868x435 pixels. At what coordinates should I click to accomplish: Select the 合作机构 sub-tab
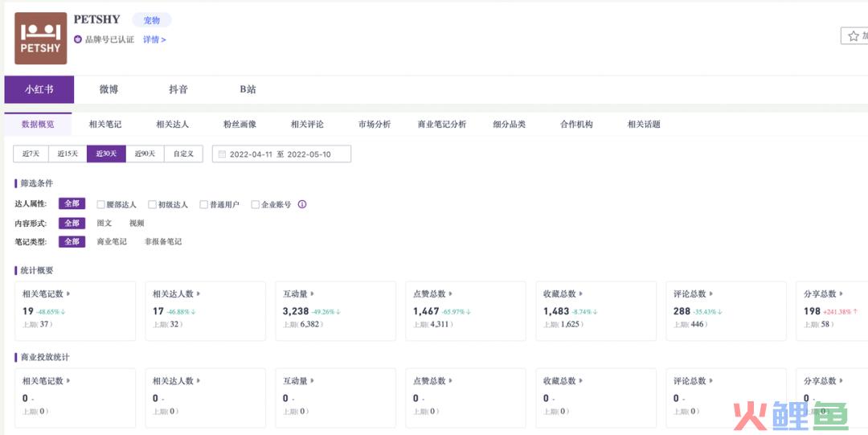(x=576, y=124)
